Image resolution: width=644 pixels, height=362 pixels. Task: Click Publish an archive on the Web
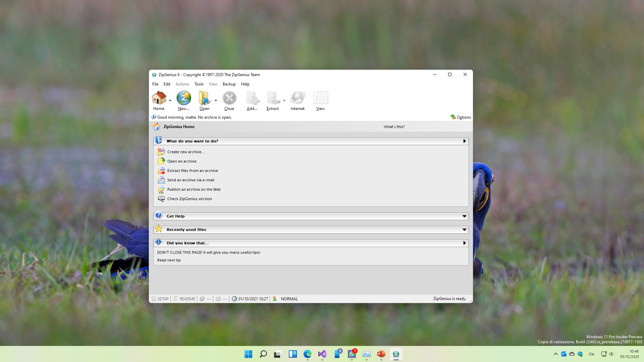194,189
